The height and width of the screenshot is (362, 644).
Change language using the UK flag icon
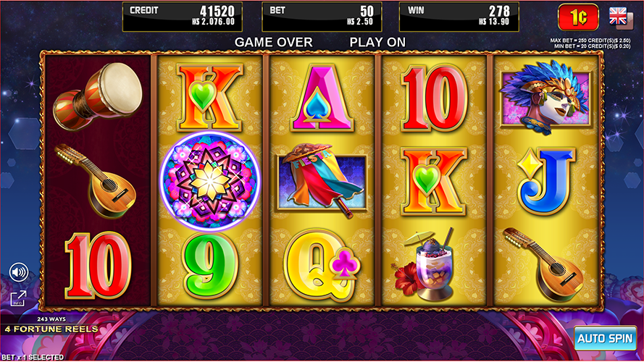click(620, 17)
